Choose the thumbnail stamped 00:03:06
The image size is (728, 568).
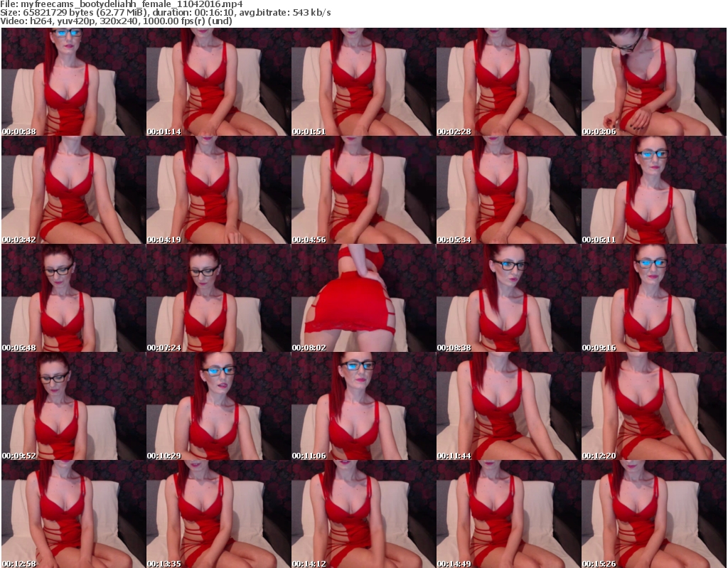654,82
